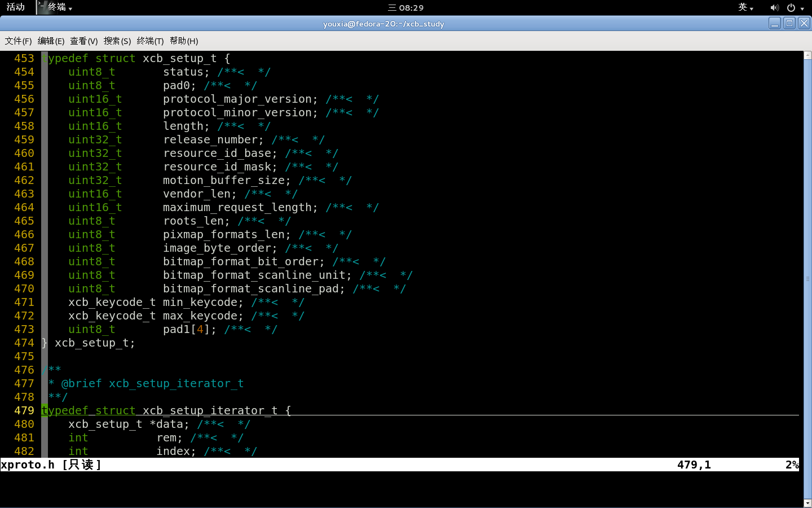Open the power menu icon in top bar
812x508 pixels.
[795, 7]
